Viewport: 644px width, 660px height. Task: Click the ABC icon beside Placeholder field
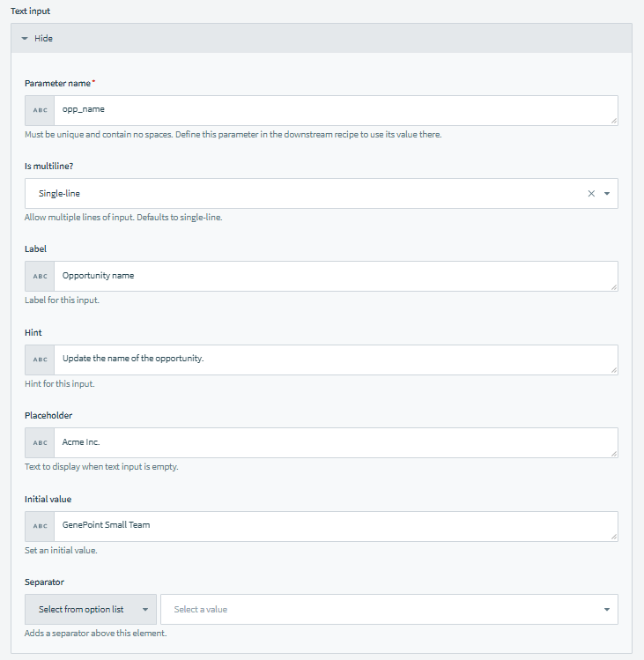click(40, 442)
